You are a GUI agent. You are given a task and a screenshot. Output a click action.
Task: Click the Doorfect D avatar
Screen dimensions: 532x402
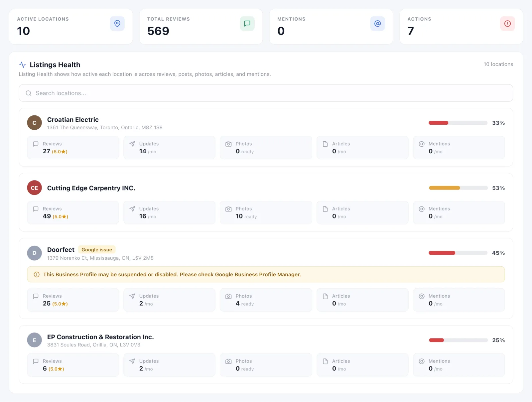pos(34,253)
